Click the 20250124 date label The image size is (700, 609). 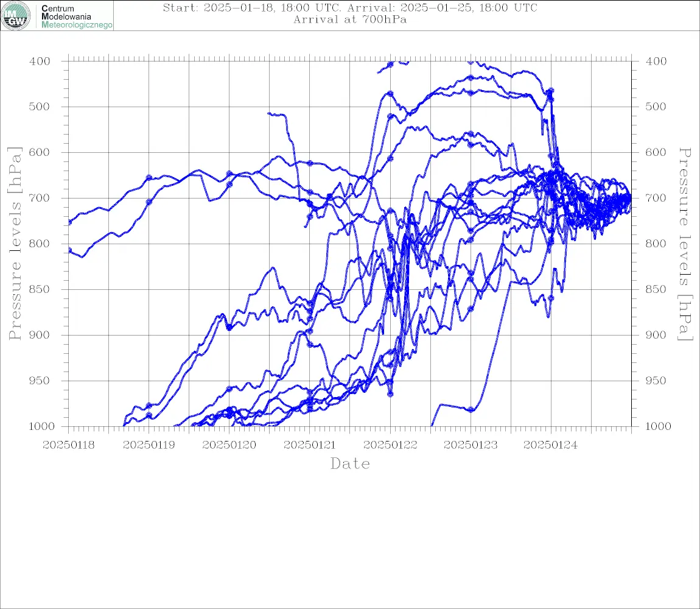click(x=550, y=445)
